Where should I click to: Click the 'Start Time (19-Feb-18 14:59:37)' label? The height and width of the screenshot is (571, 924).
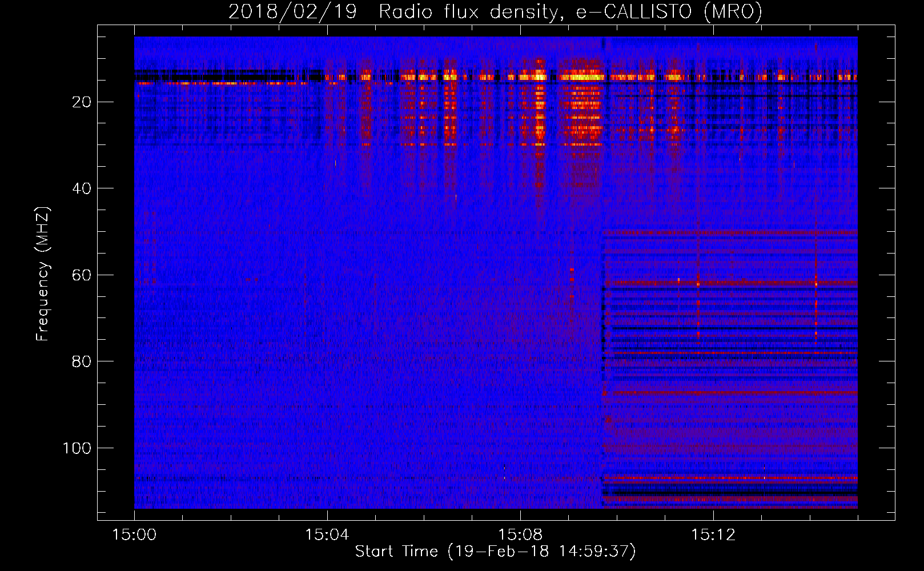495,552
